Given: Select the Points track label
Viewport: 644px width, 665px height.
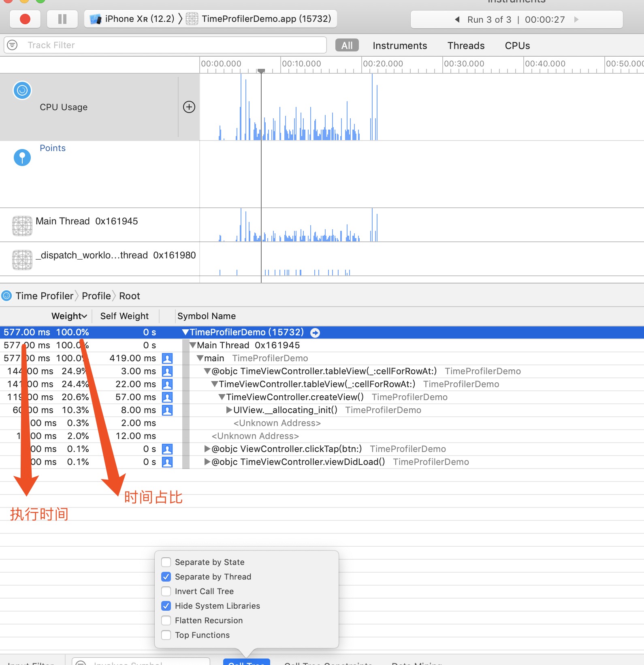Looking at the screenshot, I should click(53, 148).
